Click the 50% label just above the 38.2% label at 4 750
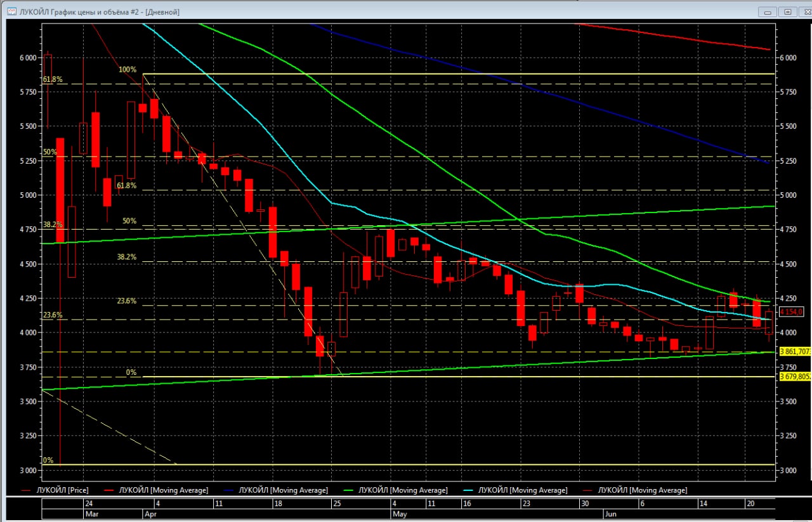Screen dimensions: 812x522 click(129, 221)
